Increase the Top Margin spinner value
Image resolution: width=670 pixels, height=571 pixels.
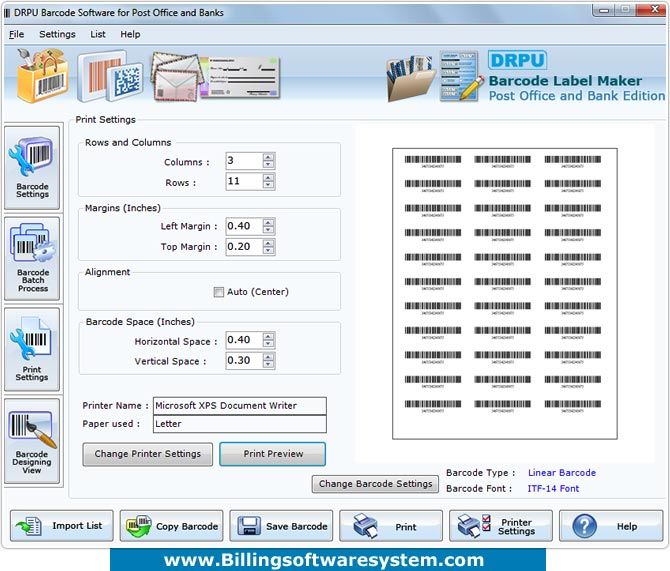pos(268,243)
